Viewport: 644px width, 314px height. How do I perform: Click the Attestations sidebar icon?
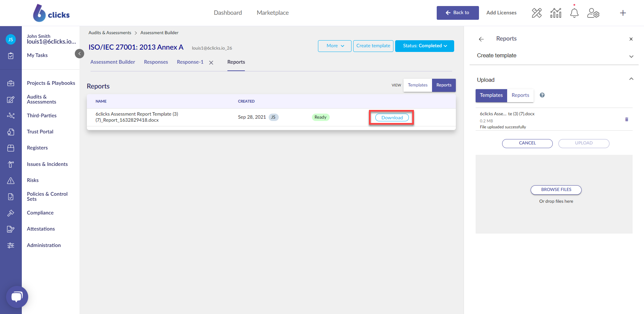tap(11, 229)
